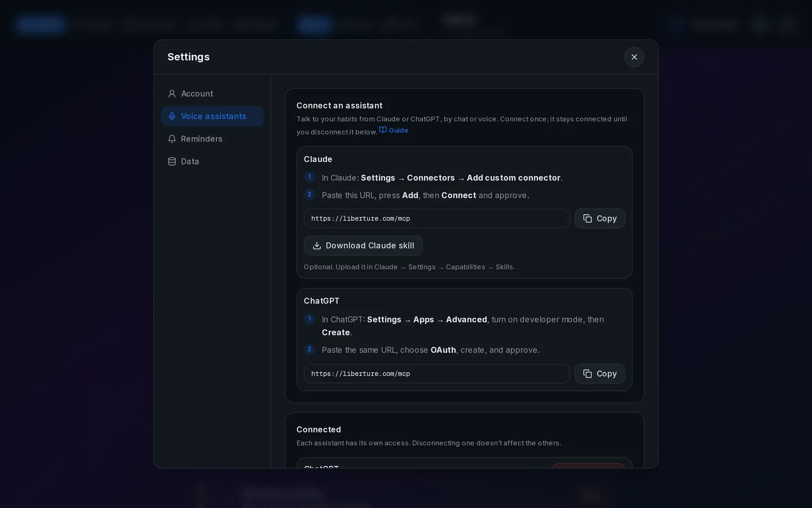This screenshot has height=508, width=812.
Task: Close the Settings dialog
Action: [634, 57]
